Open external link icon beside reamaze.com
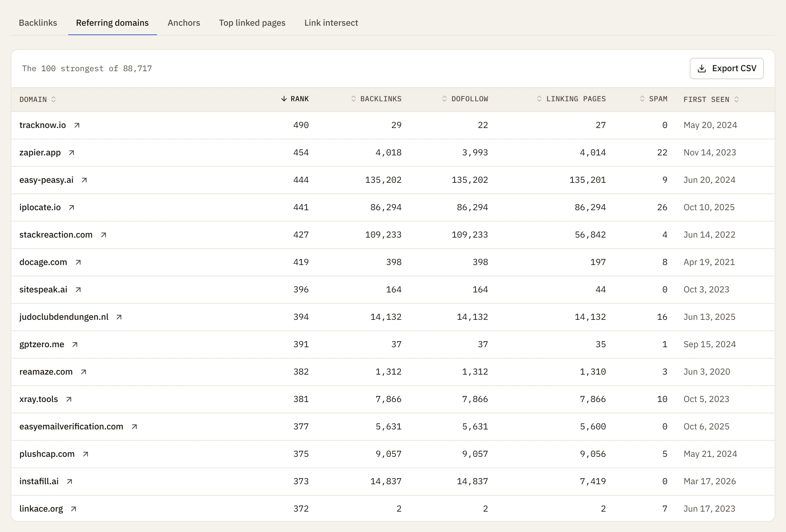 click(84, 372)
